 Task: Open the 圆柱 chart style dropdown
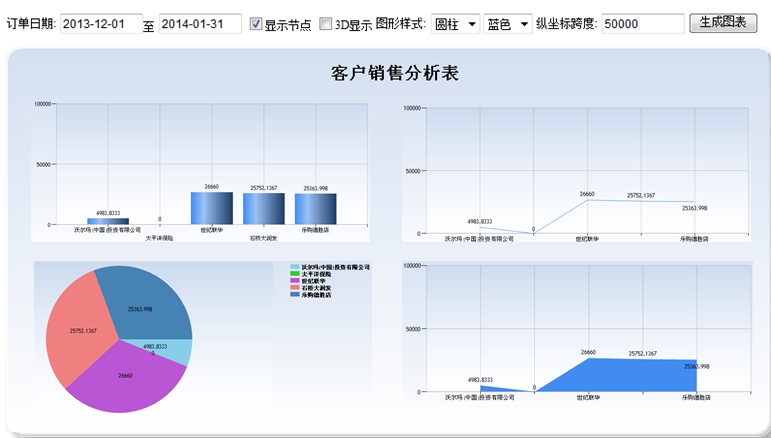tap(456, 24)
